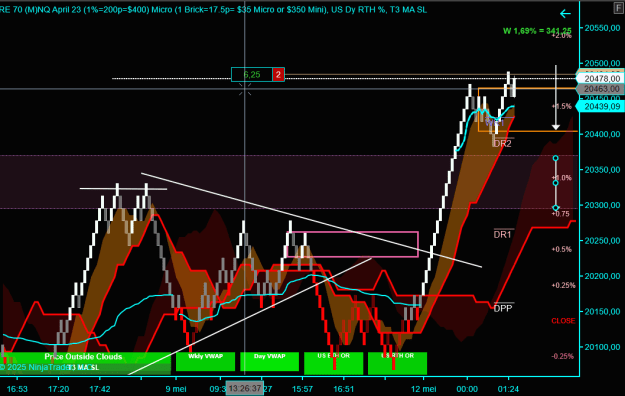Select the pink rectangle drawing on the chart
The image size is (625, 396).
(352, 244)
